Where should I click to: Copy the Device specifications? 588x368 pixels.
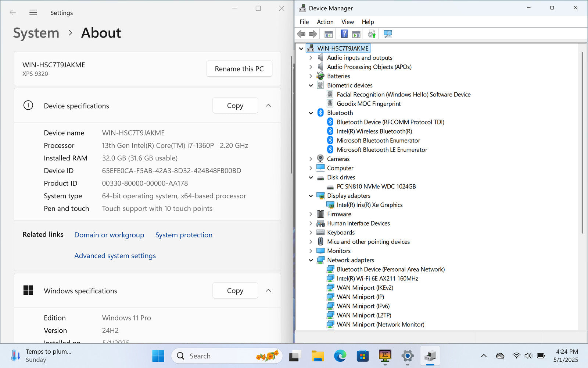[x=235, y=106]
